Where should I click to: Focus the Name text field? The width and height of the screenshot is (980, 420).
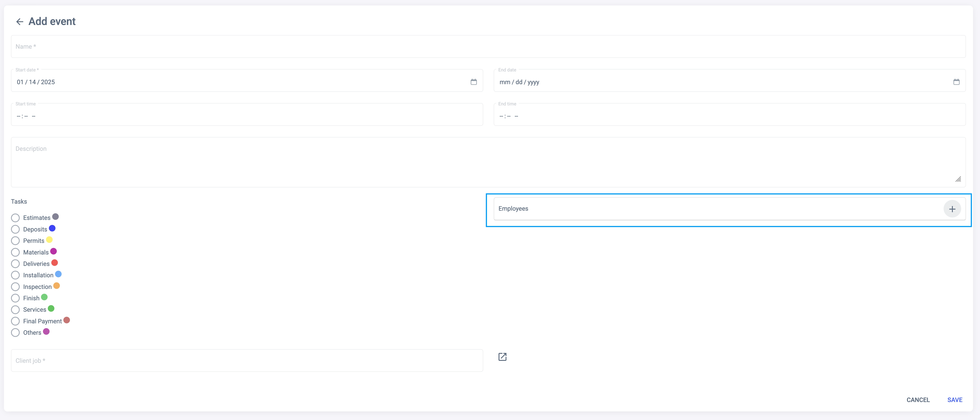coord(488,46)
